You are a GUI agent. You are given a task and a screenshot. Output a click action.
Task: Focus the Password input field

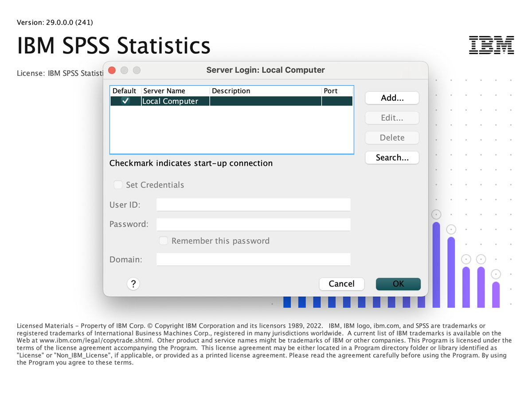tap(253, 224)
